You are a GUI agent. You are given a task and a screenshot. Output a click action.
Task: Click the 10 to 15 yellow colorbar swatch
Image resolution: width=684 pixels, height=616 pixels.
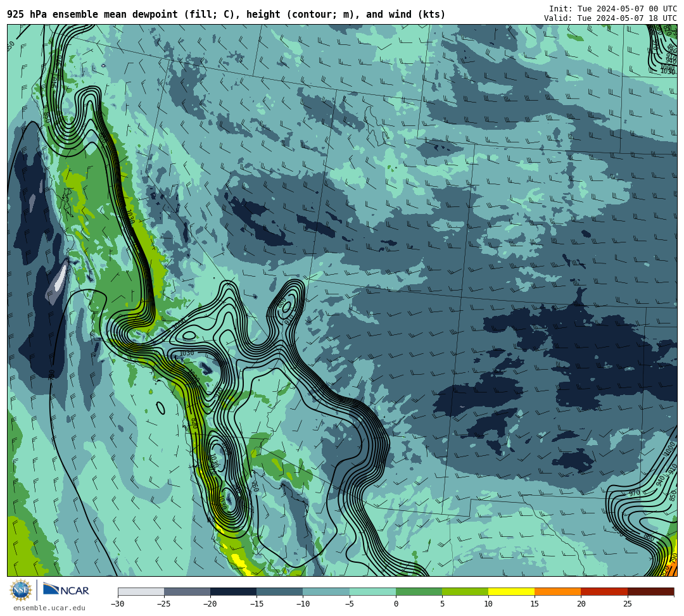511,591
